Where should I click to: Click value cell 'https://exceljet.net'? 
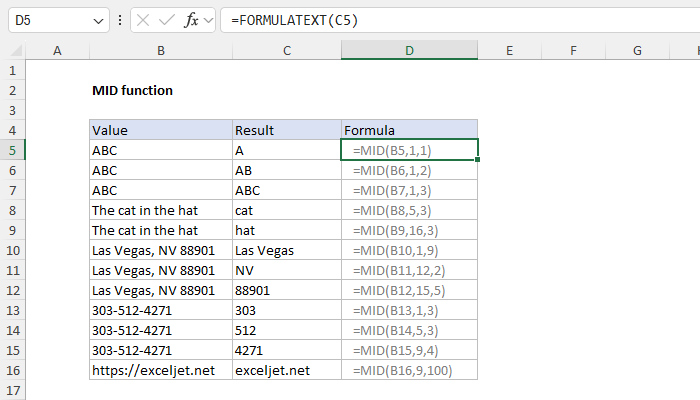(x=161, y=370)
